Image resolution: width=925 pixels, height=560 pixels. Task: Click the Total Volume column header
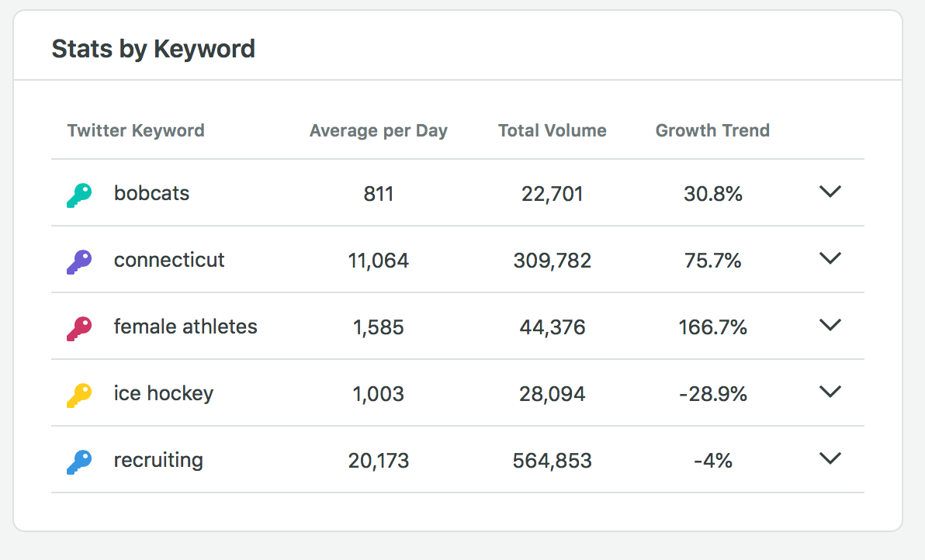click(553, 130)
